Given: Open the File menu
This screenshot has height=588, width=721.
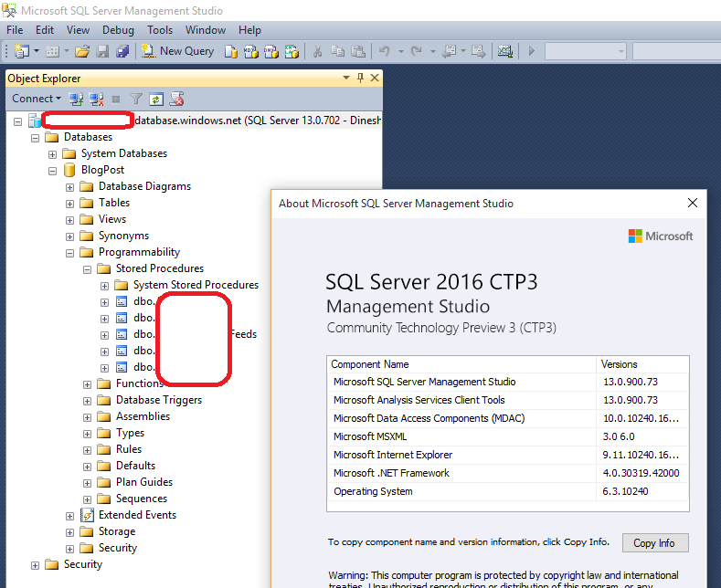Looking at the screenshot, I should pyautogui.click(x=15, y=30).
